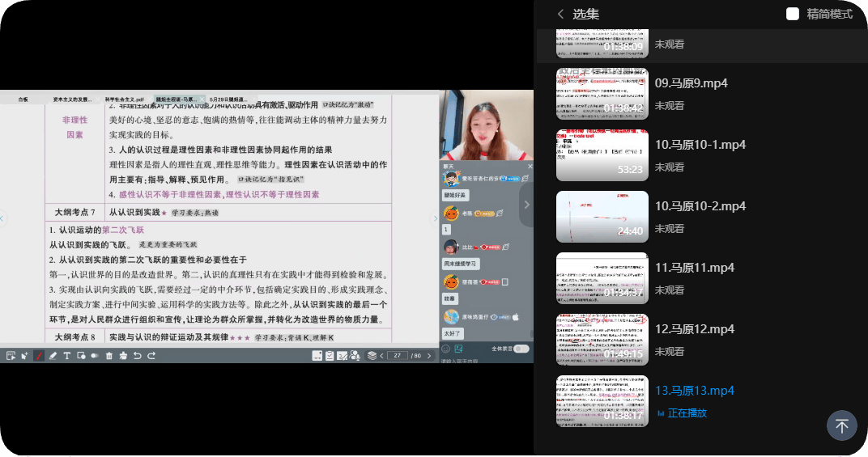Image resolution: width=868 pixels, height=457 pixels.
Task: Toggle the 精简模式 checkbox
Action: (793, 14)
